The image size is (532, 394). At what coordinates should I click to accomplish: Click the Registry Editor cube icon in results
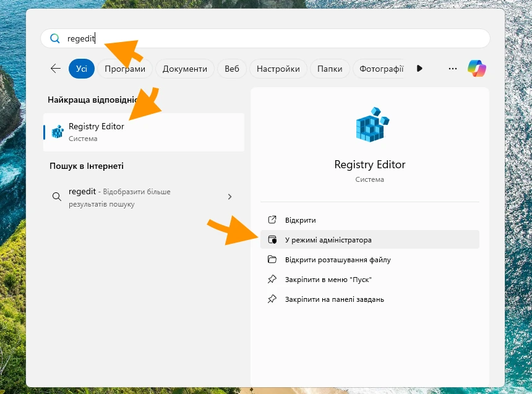[58, 132]
